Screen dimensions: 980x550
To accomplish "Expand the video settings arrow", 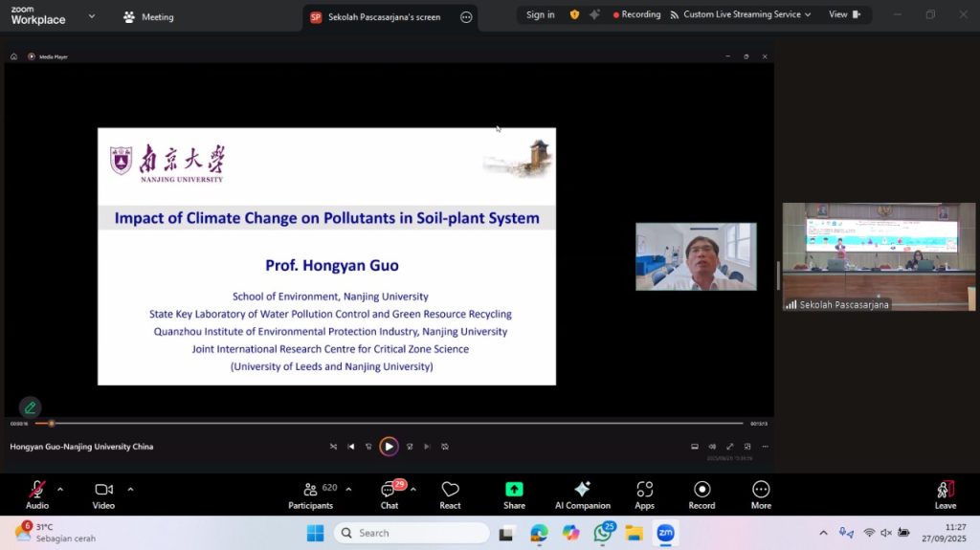I will (x=130, y=489).
